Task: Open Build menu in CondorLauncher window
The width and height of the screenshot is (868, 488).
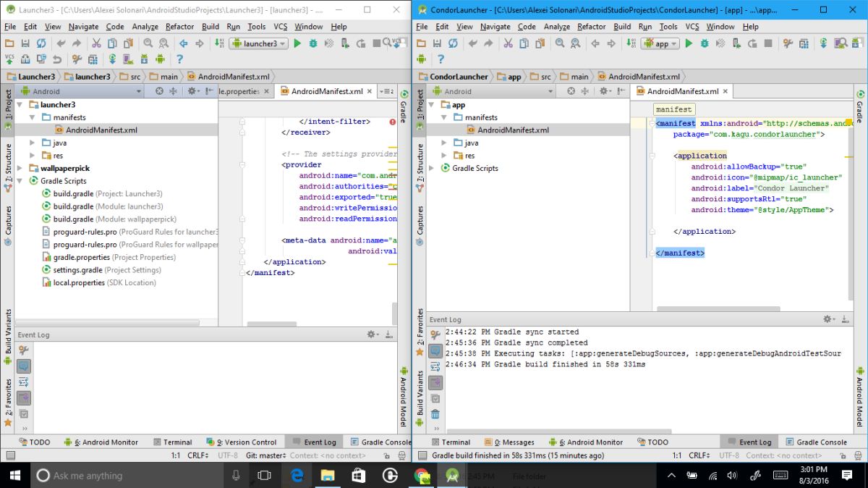Action: tap(622, 27)
